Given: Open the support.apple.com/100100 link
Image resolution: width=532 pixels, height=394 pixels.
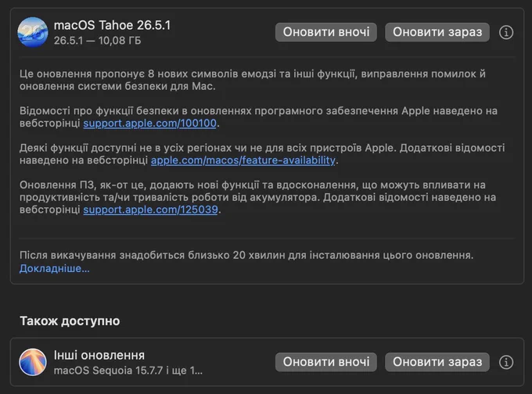Looking at the screenshot, I should click(x=150, y=124).
